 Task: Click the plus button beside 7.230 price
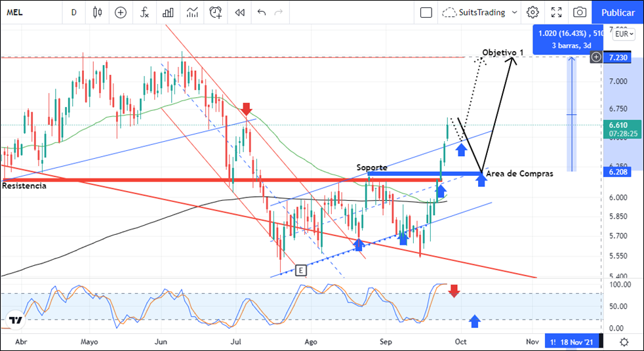[596, 57]
